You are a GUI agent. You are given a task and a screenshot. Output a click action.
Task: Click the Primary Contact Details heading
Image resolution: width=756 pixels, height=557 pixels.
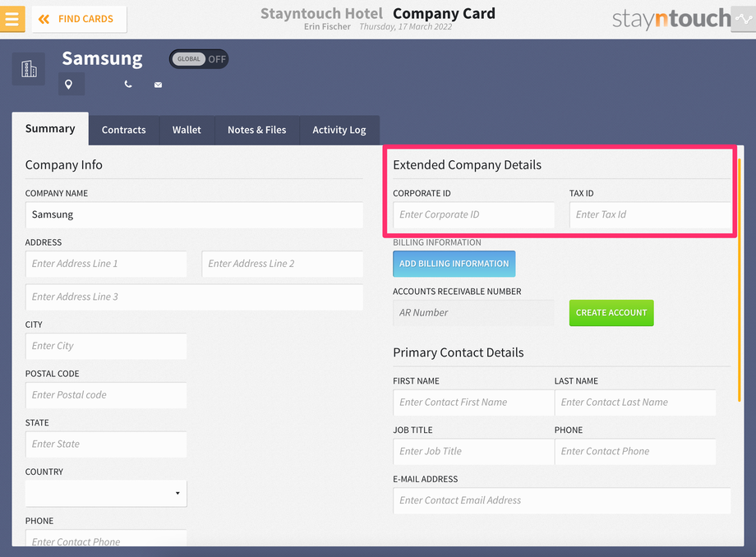point(459,352)
